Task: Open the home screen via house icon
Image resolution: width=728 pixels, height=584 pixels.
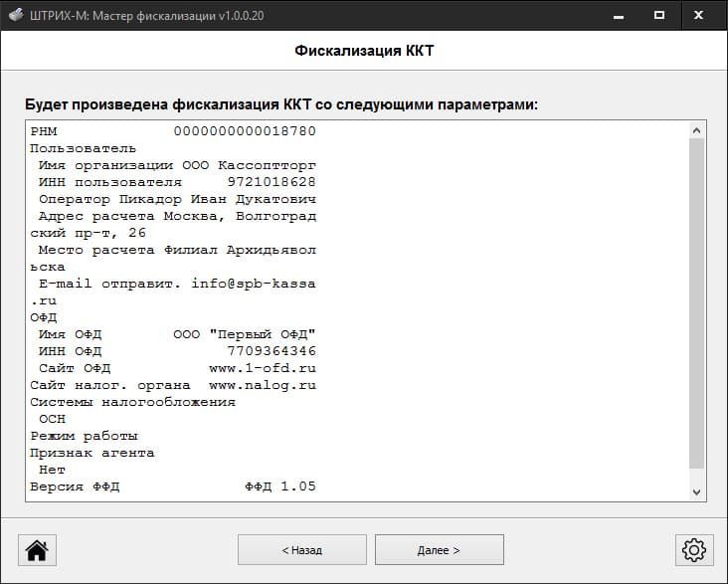Action: (x=37, y=550)
